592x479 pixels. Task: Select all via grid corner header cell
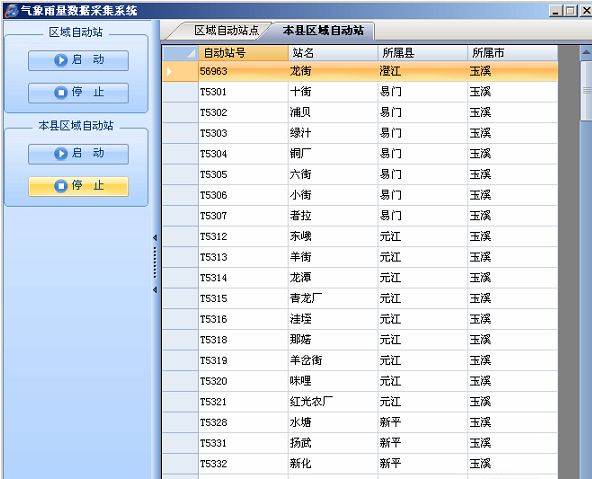(x=180, y=53)
